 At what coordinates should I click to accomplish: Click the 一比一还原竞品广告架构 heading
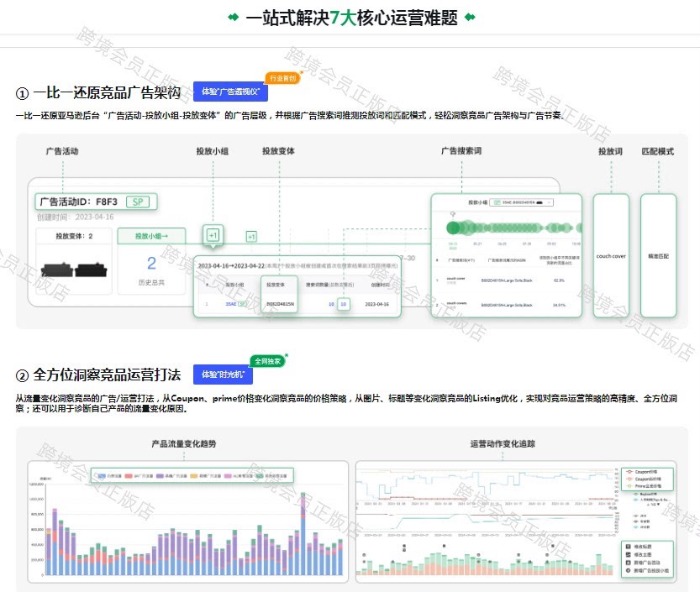coord(107,93)
